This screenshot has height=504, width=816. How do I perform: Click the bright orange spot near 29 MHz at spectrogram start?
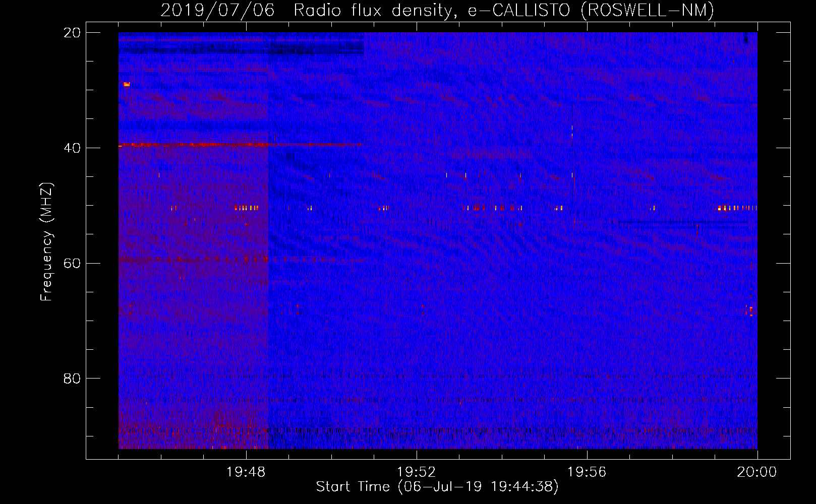127,84
